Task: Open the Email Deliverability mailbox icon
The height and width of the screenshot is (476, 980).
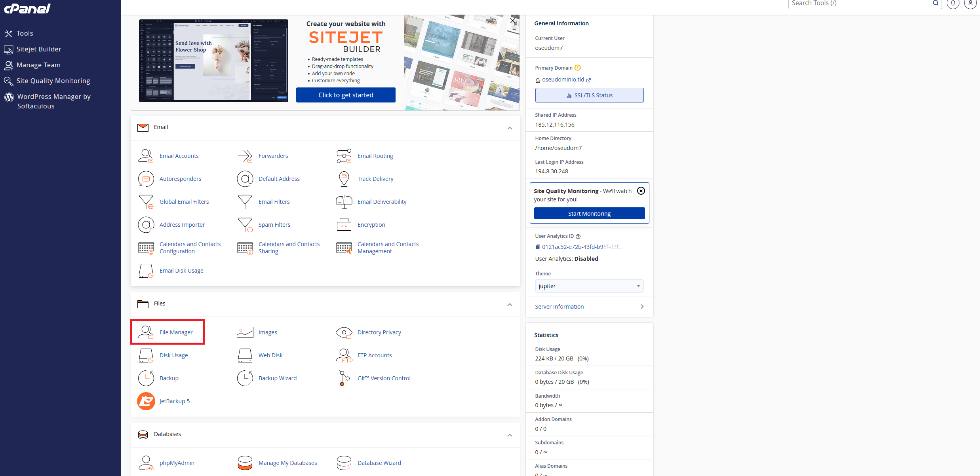Action: [x=344, y=202]
